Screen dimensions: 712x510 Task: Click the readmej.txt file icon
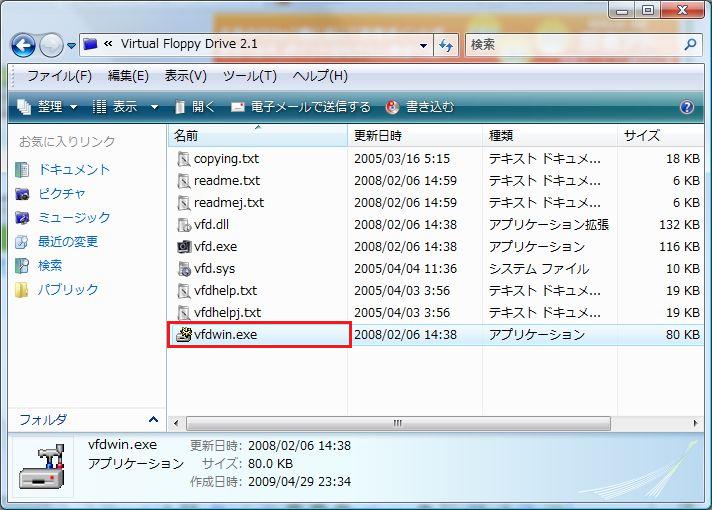[183, 203]
